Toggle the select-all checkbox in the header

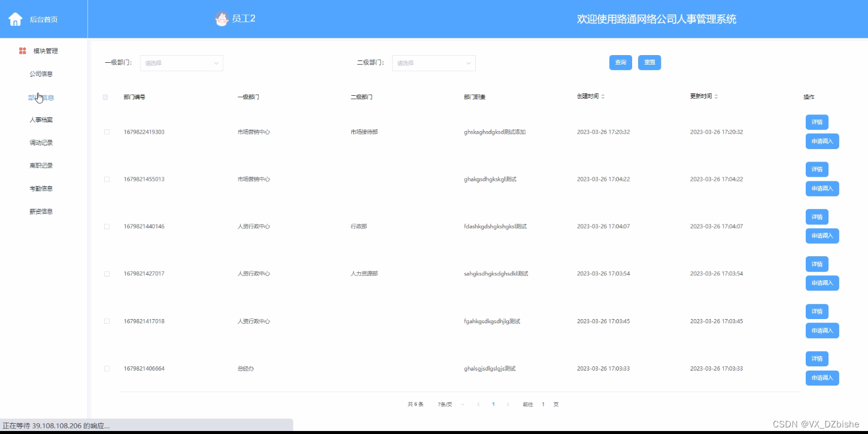click(105, 97)
